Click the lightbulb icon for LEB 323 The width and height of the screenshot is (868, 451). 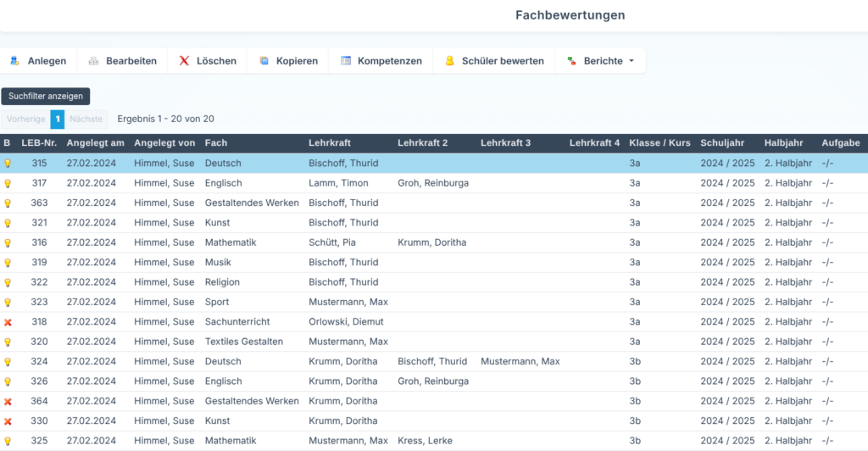(8, 303)
